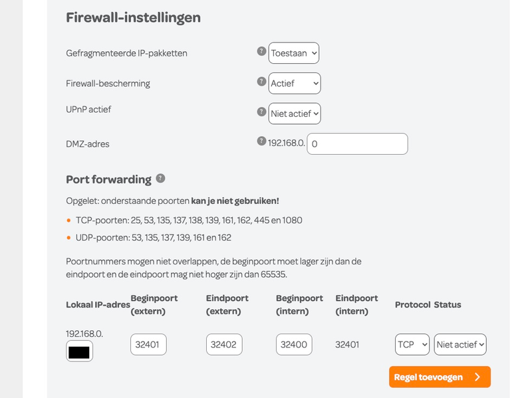Expand Firewall-bescherming dropdown set to Actief

pyautogui.click(x=295, y=84)
